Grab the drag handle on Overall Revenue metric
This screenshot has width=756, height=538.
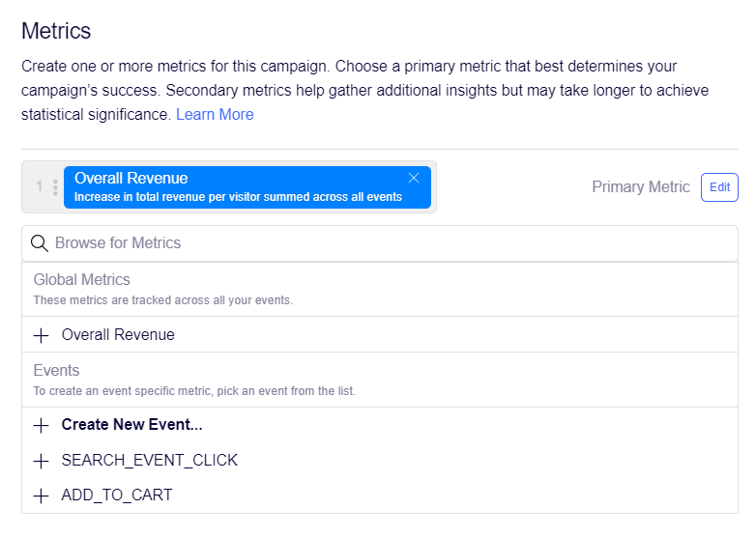55,186
